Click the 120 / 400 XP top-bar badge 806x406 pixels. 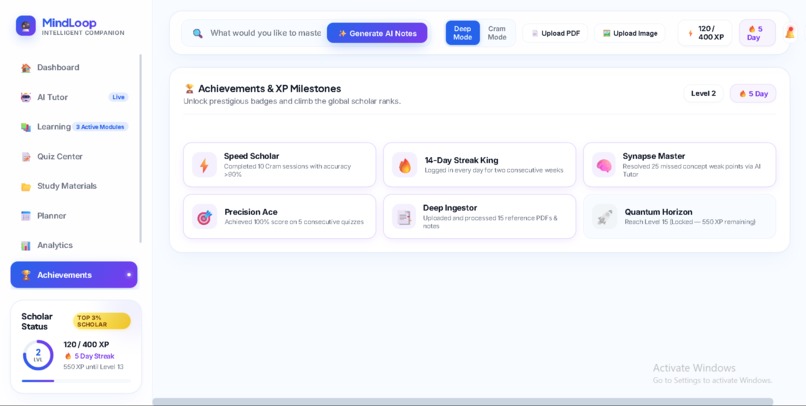(705, 33)
